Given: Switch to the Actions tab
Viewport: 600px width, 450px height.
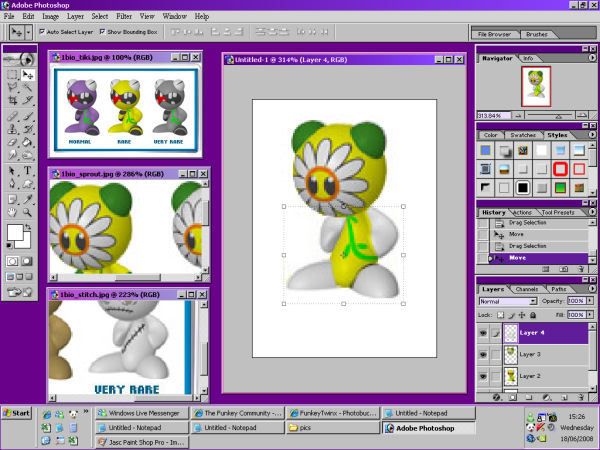Looking at the screenshot, I should coord(522,212).
